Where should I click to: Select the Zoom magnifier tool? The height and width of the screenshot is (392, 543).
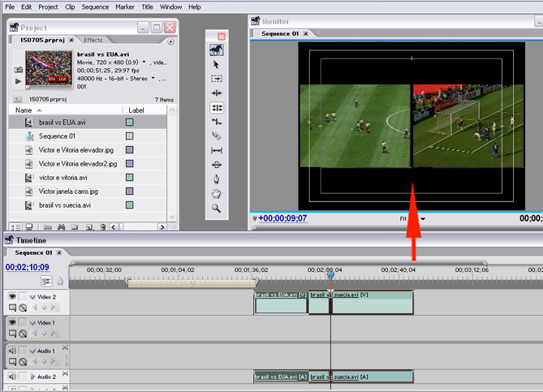click(217, 208)
